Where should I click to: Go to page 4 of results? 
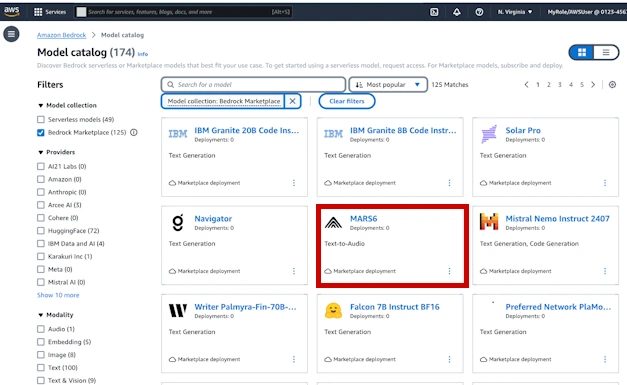[571, 84]
